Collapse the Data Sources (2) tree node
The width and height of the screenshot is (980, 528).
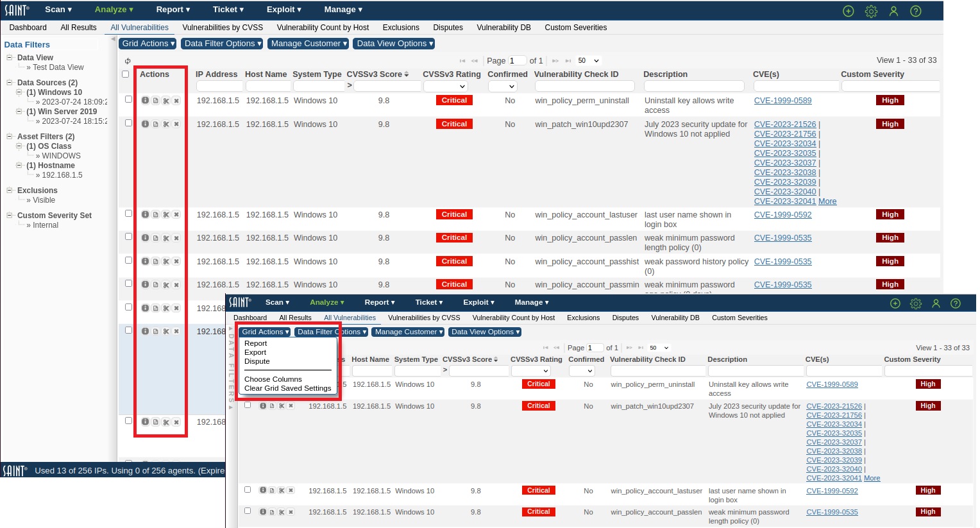10,83
